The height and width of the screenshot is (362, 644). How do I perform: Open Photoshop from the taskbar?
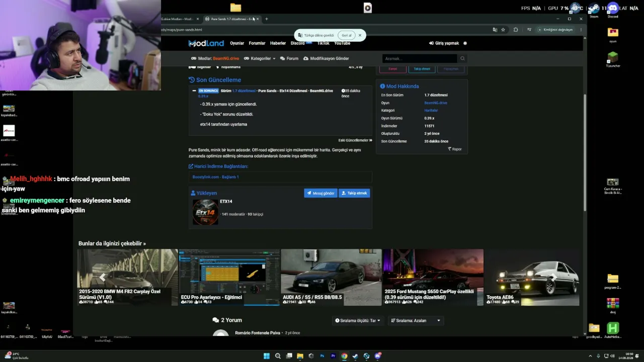point(322,356)
